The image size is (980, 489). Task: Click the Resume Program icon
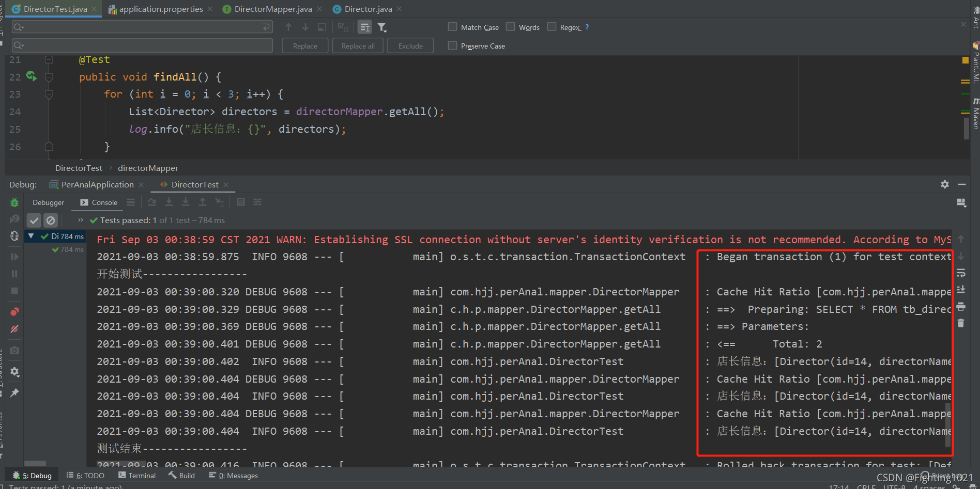[x=14, y=257]
